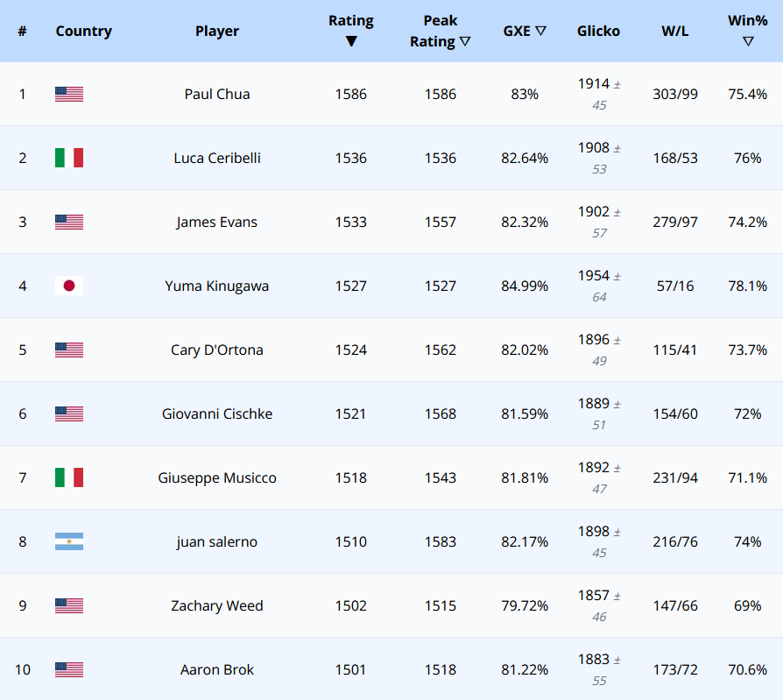Select rating value 1586 in Rating column
Viewport: 783px width, 700px height.
point(350,94)
